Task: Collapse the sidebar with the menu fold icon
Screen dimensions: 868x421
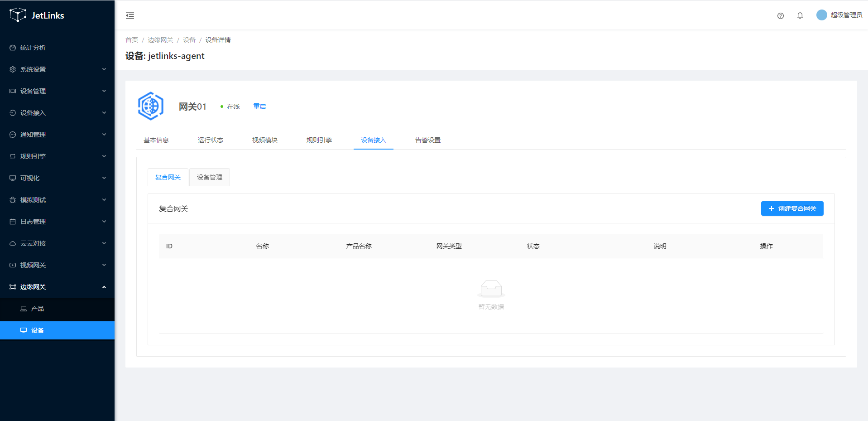Action: click(130, 15)
